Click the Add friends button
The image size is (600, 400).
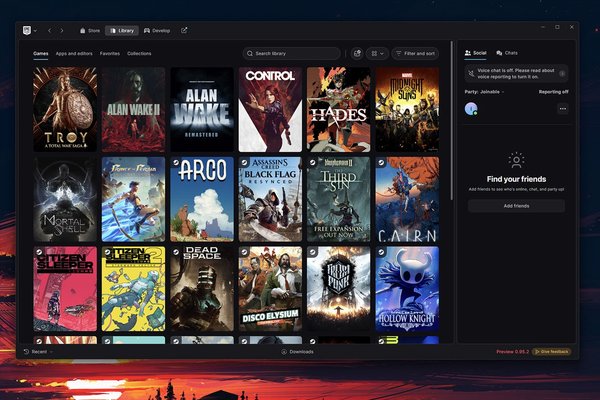point(516,206)
